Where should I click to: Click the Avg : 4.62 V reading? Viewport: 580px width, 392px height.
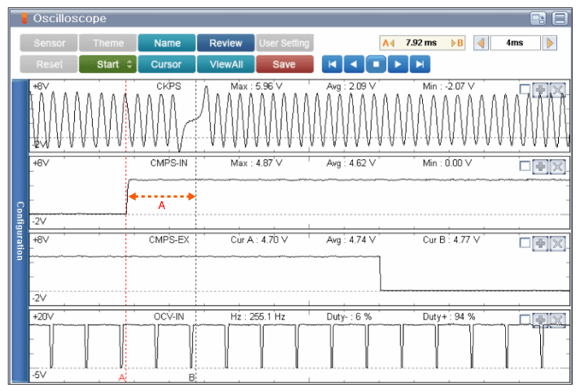351,163
